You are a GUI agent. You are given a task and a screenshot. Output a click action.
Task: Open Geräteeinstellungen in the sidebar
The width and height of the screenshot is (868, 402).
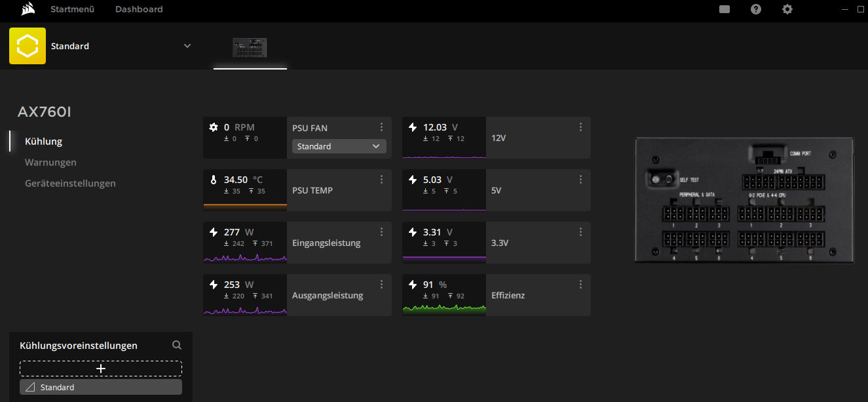click(70, 183)
